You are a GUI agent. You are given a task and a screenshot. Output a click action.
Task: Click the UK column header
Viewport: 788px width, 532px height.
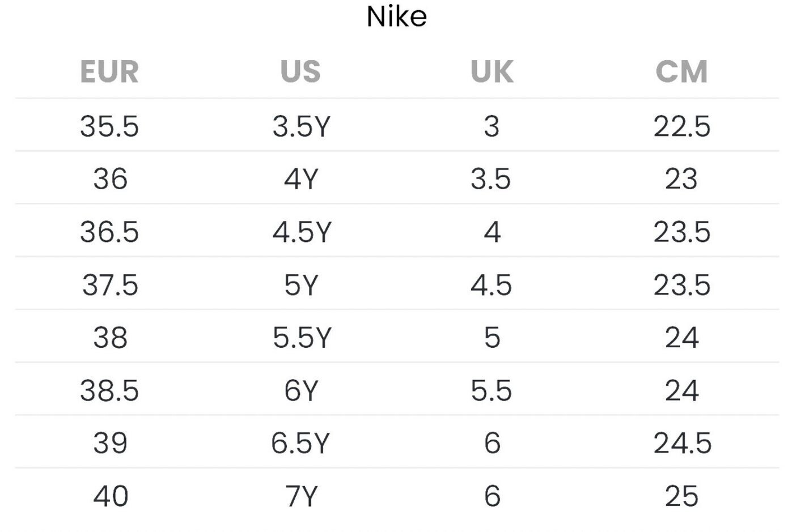[x=492, y=72]
